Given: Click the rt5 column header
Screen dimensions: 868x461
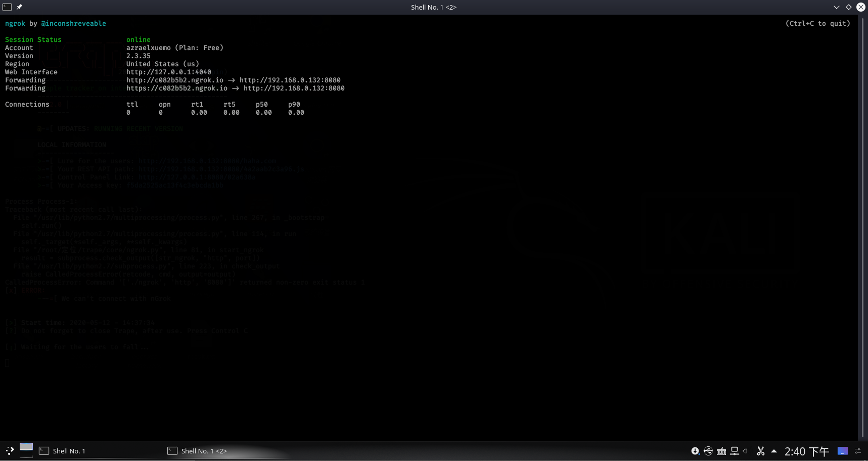Looking at the screenshot, I should [x=230, y=105].
